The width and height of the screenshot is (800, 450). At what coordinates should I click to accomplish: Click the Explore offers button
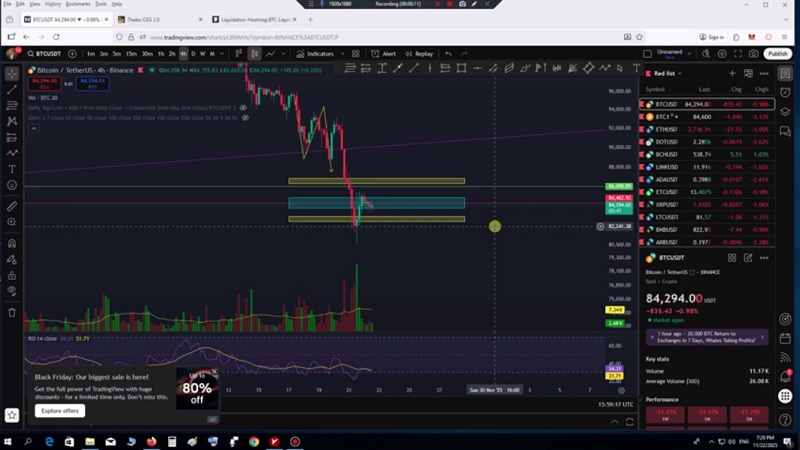point(60,411)
